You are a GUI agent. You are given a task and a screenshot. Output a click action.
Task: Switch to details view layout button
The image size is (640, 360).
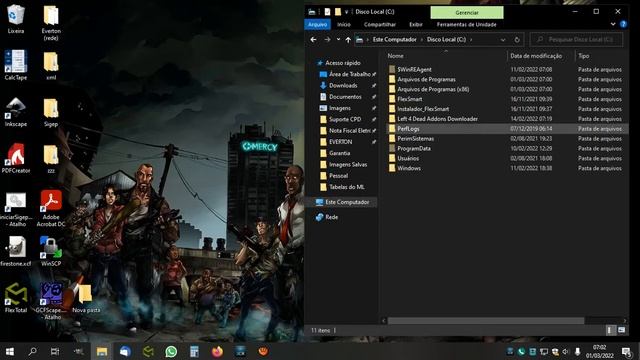(610, 330)
